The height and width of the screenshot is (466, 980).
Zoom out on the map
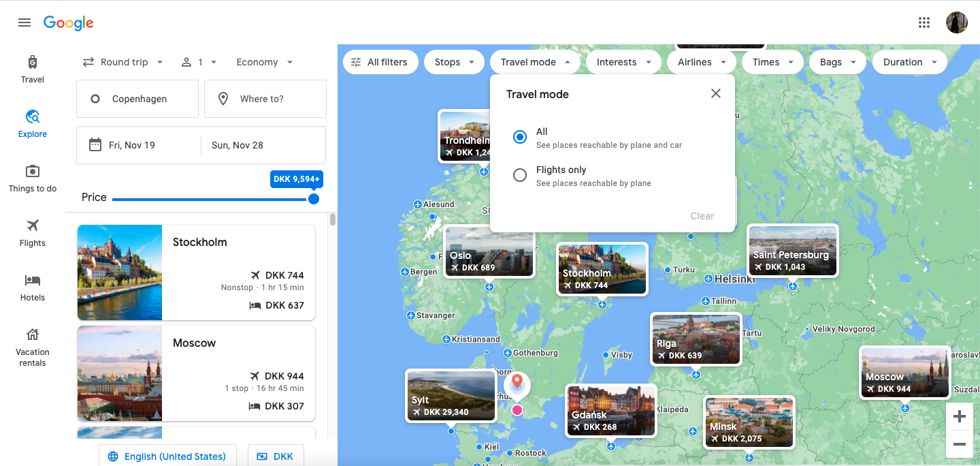tap(960, 445)
